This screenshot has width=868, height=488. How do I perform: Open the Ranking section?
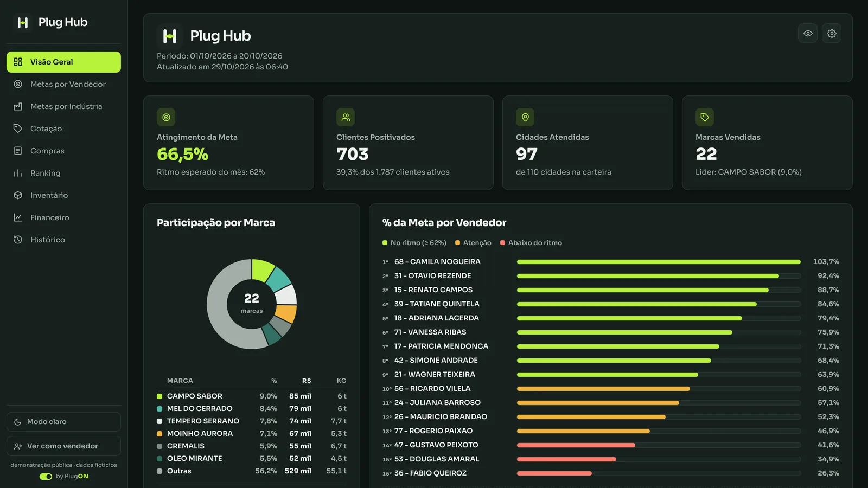tap(63, 173)
